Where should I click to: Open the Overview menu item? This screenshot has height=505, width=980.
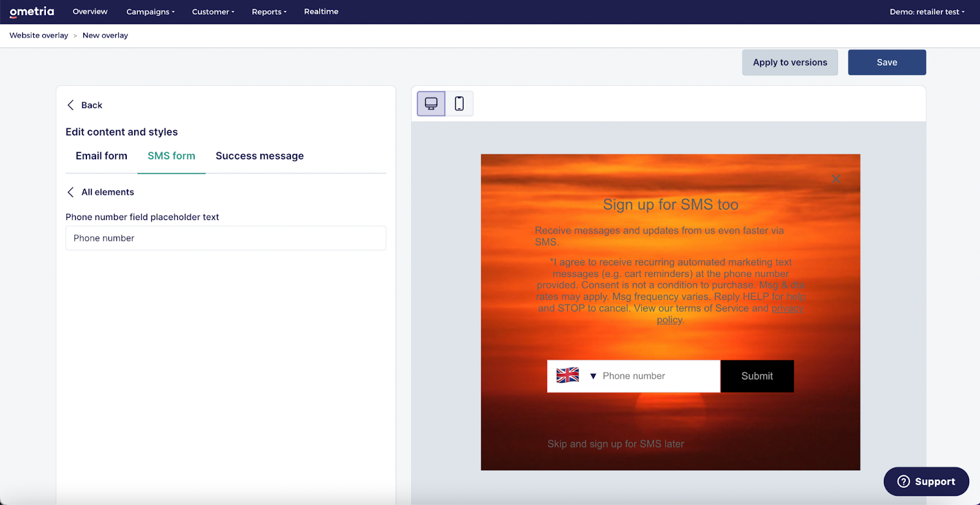coord(90,12)
